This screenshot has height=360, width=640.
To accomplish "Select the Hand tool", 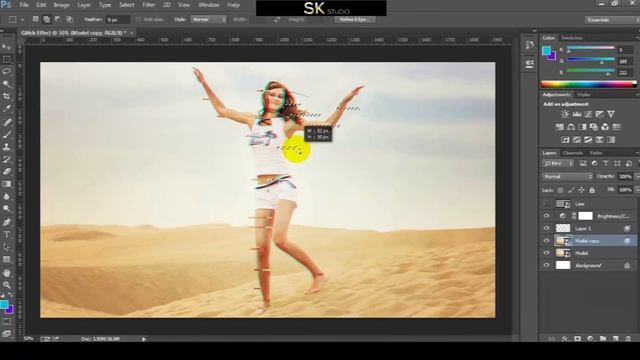I will (x=7, y=273).
